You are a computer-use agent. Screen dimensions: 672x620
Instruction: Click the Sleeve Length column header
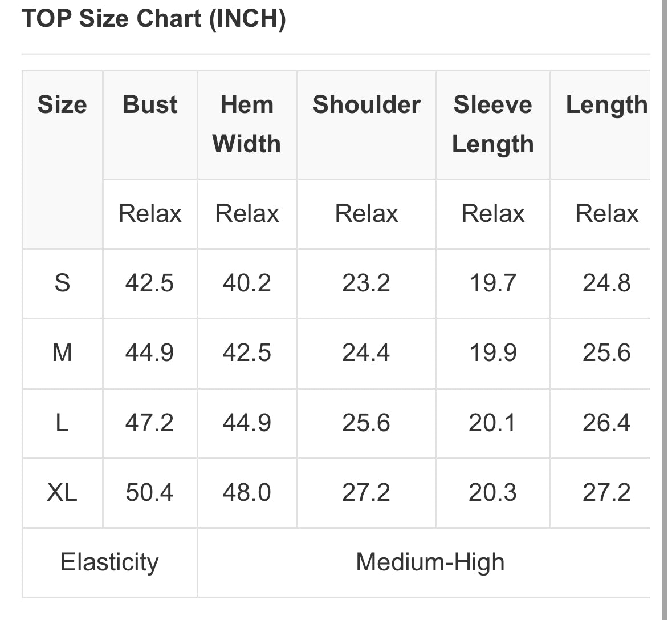[x=492, y=124]
